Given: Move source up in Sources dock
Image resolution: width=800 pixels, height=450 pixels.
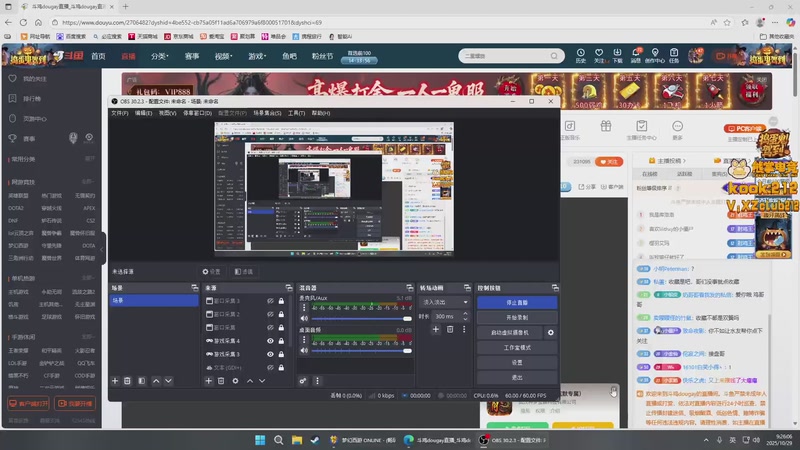Looking at the screenshot, I should tap(250, 381).
